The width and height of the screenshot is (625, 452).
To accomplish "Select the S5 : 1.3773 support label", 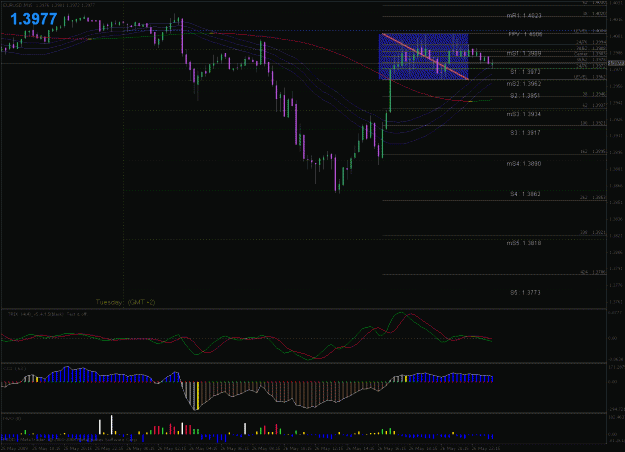I will click(x=525, y=293).
